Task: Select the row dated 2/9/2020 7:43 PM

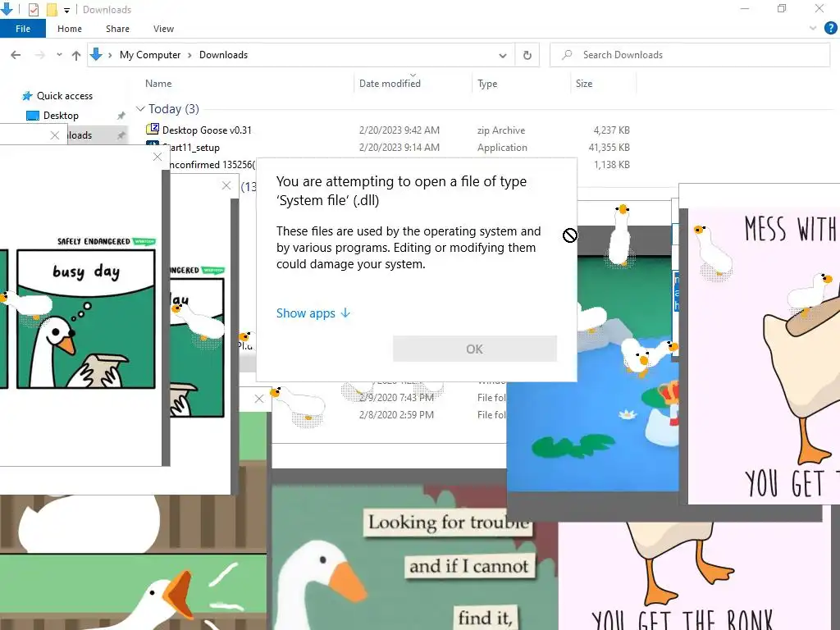Action: click(x=396, y=398)
